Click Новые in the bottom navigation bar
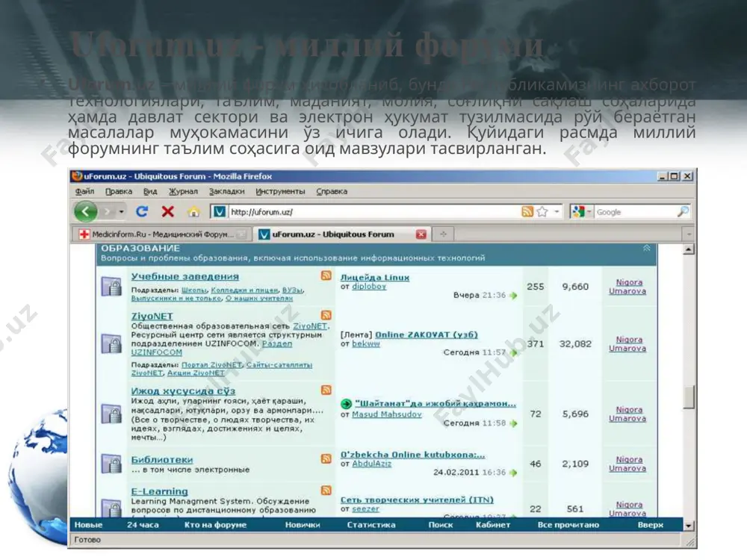This screenshot has width=747, height=560. (x=88, y=525)
